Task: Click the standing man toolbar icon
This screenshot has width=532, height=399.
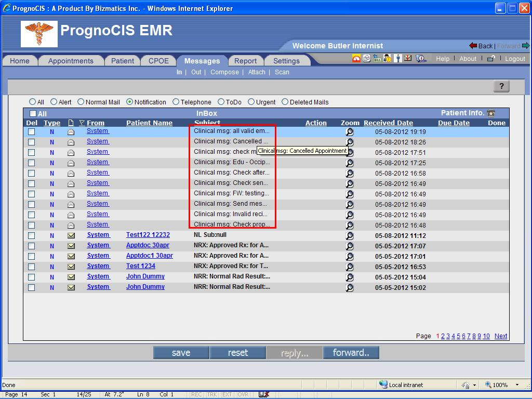Action: (x=398, y=58)
